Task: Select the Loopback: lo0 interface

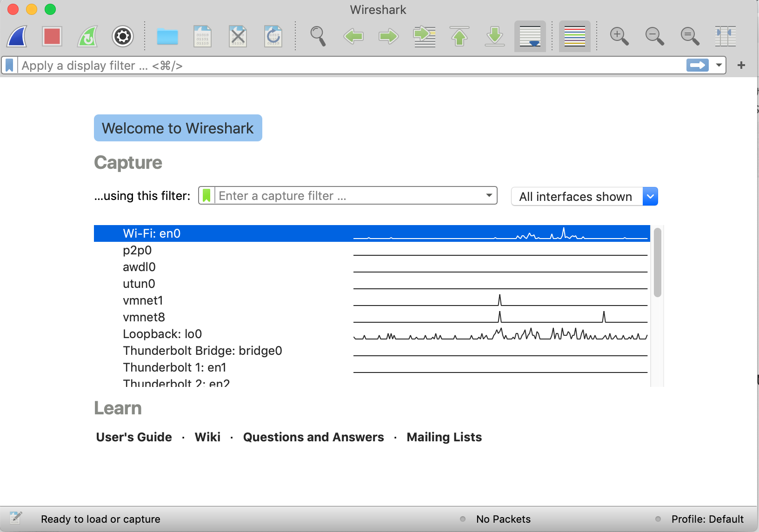Action: [x=372, y=334]
